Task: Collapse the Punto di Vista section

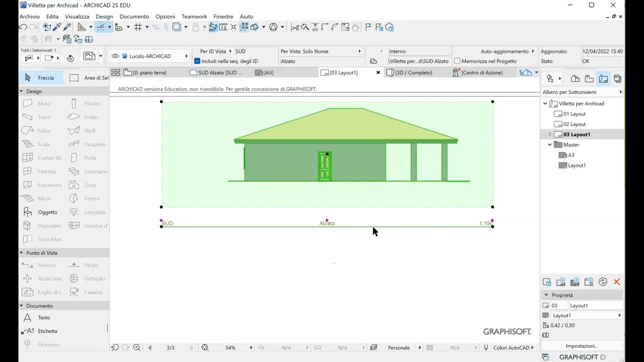Action: (21, 253)
